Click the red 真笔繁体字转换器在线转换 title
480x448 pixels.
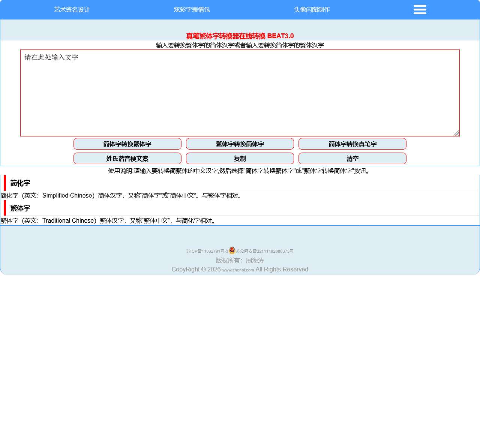pyautogui.click(x=240, y=36)
